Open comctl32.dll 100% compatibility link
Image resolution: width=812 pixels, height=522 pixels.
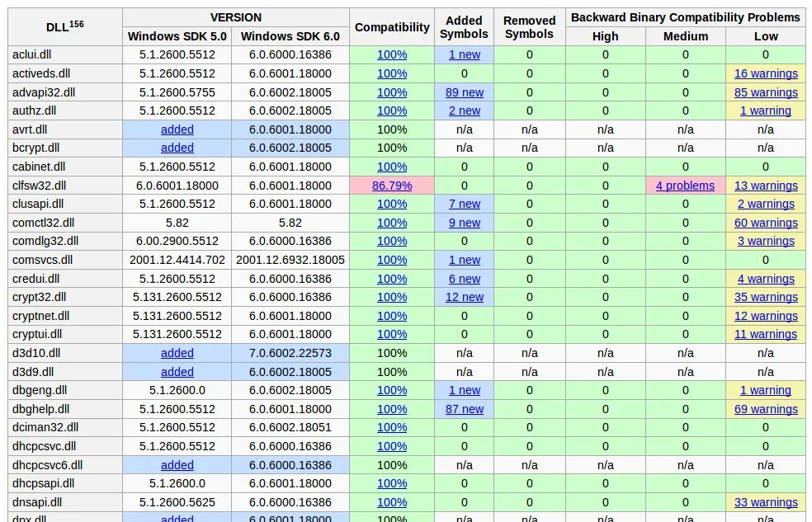392,223
